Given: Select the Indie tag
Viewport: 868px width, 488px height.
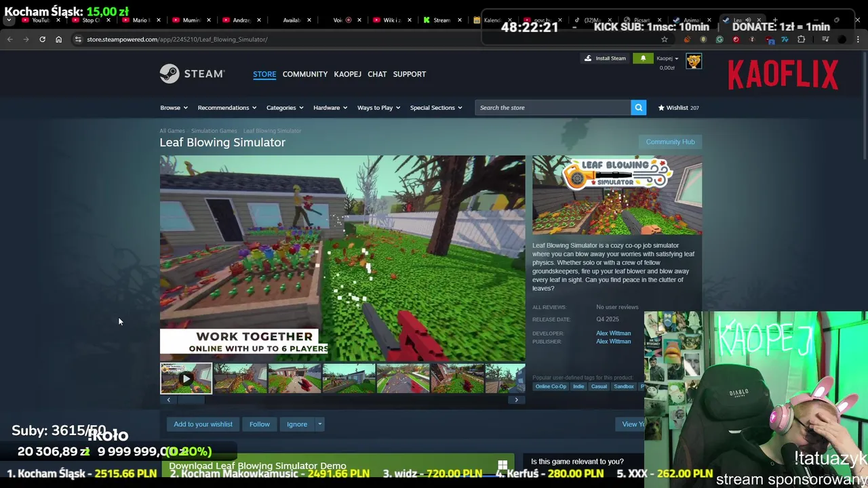Looking at the screenshot, I should coord(578,386).
